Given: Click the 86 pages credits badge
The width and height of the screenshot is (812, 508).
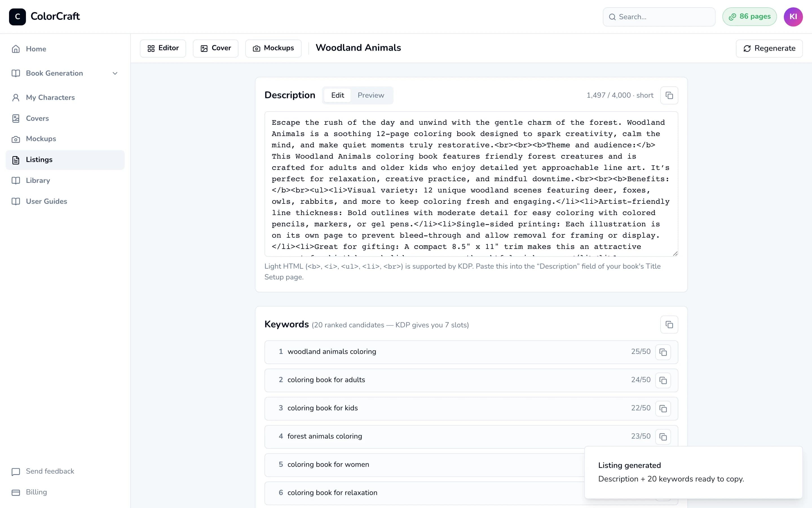Looking at the screenshot, I should coord(749,17).
